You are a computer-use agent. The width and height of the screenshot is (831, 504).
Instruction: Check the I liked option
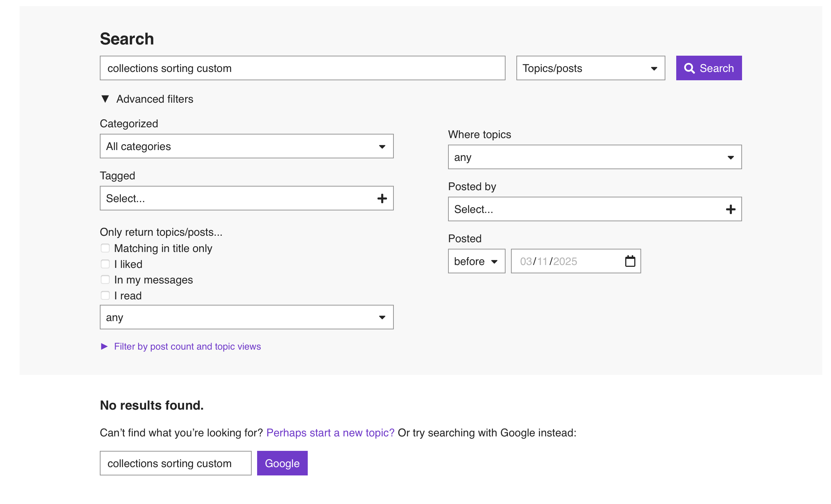[x=105, y=264]
